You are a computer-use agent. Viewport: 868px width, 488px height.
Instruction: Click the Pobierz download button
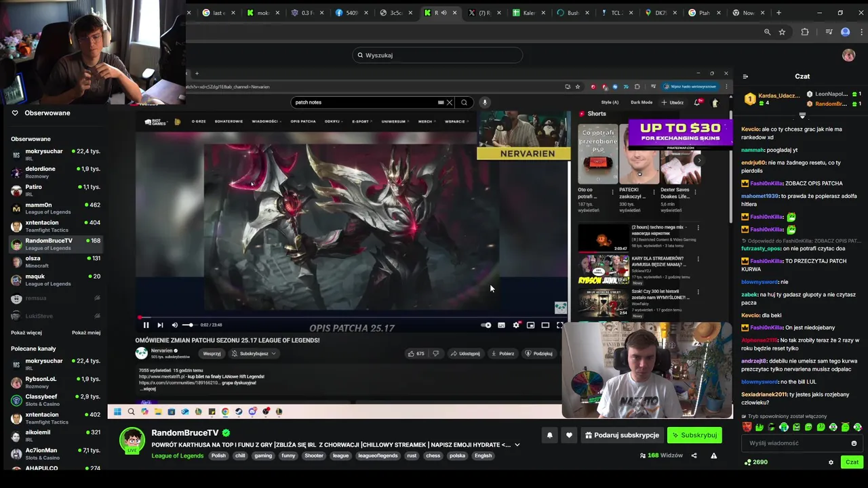(502, 353)
